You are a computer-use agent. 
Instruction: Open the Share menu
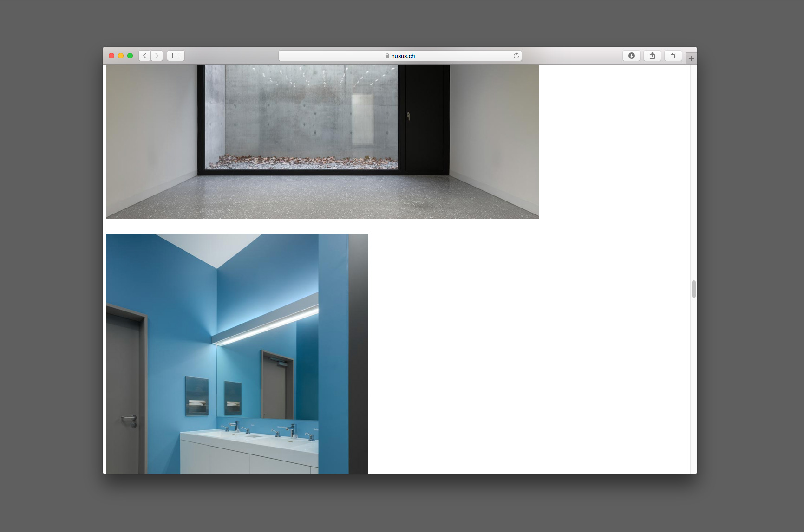(x=652, y=56)
